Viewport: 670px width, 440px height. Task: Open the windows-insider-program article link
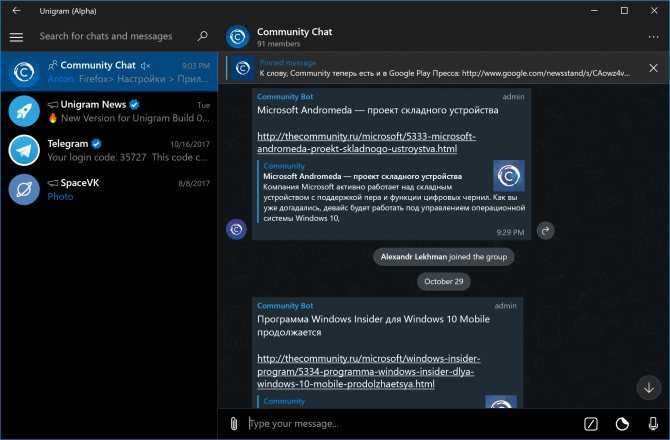(368, 371)
